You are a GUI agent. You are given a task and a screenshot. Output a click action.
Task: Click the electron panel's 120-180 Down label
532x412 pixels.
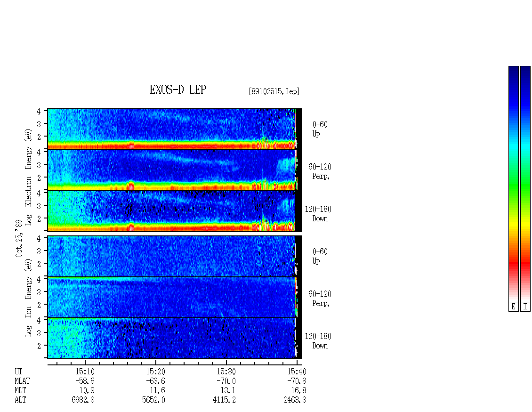point(318,214)
